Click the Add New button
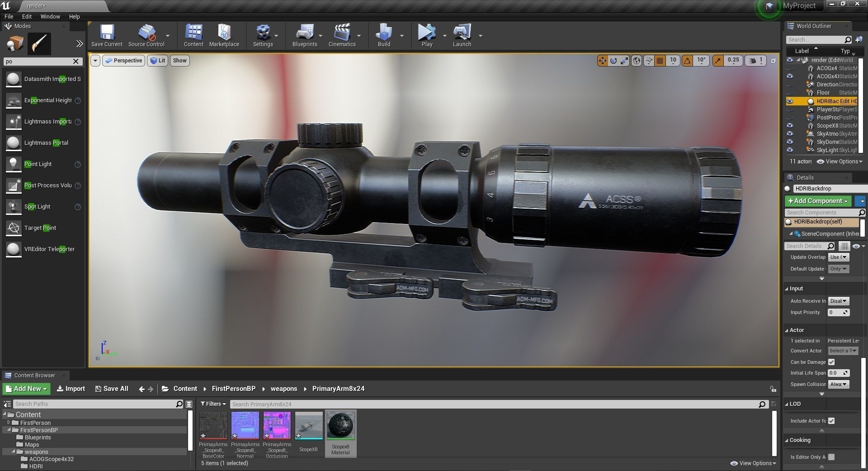The height and width of the screenshot is (471, 868). tap(27, 389)
